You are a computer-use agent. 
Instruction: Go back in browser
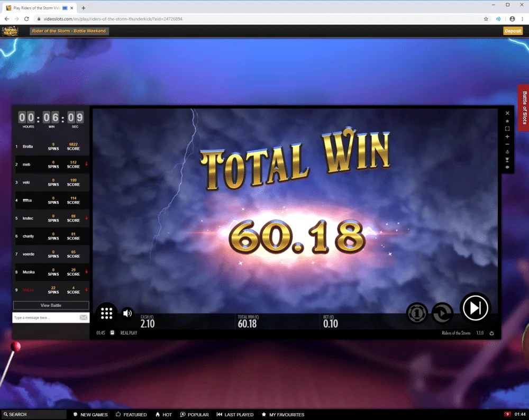coord(7,19)
